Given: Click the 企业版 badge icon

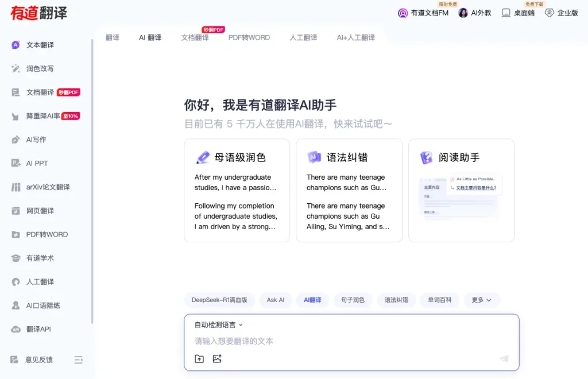Looking at the screenshot, I should [549, 13].
